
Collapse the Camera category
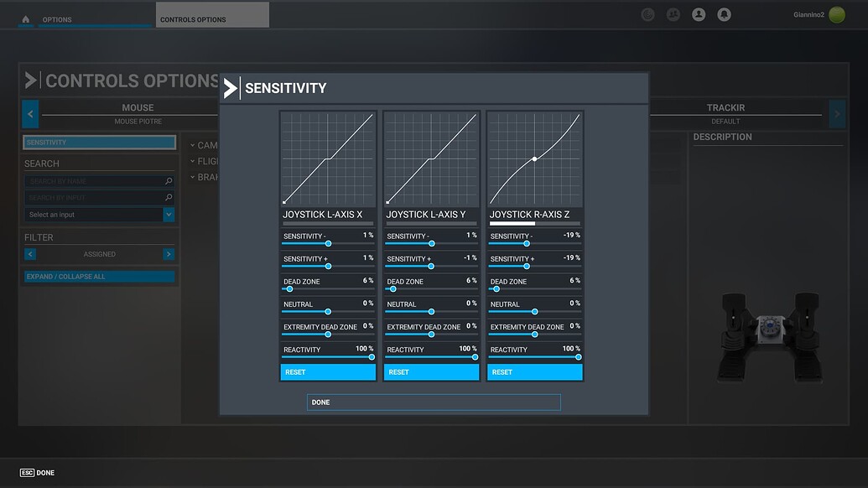[193, 144]
